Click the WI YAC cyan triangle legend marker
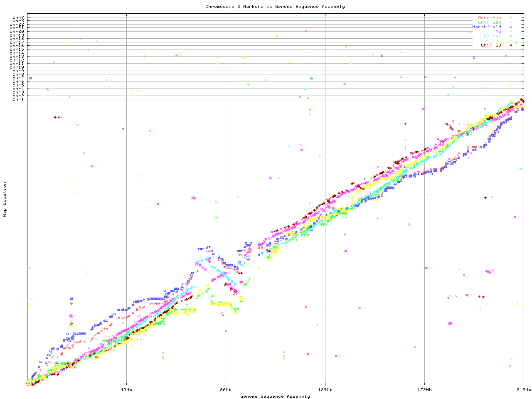The height and width of the screenshot is (399, 532). [x=511, y=36]
